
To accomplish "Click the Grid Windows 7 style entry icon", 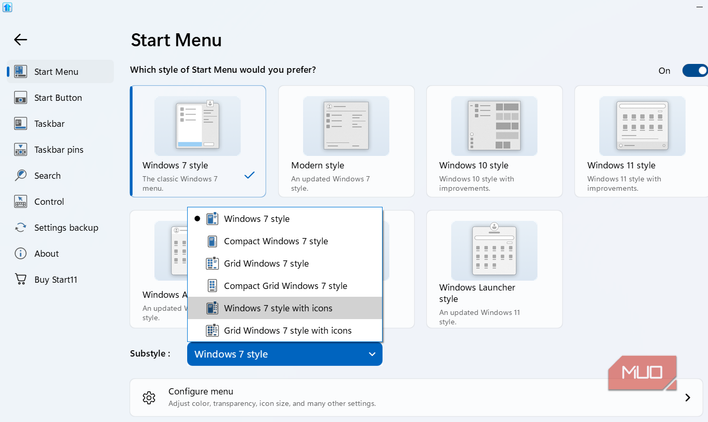I will pyautogui.click(x=212, y=264).
